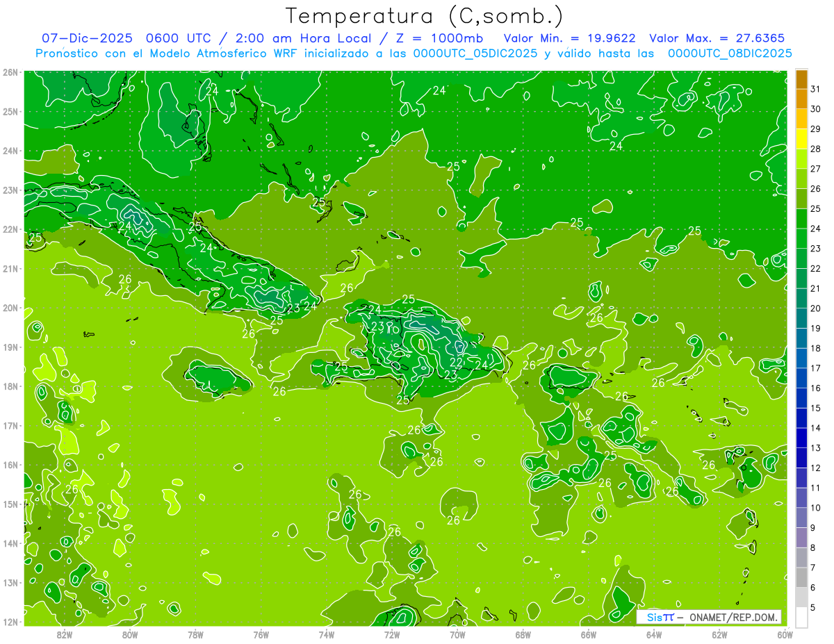Click the 19N latitude axis label
834x644 pixels.
click(10, 347)
